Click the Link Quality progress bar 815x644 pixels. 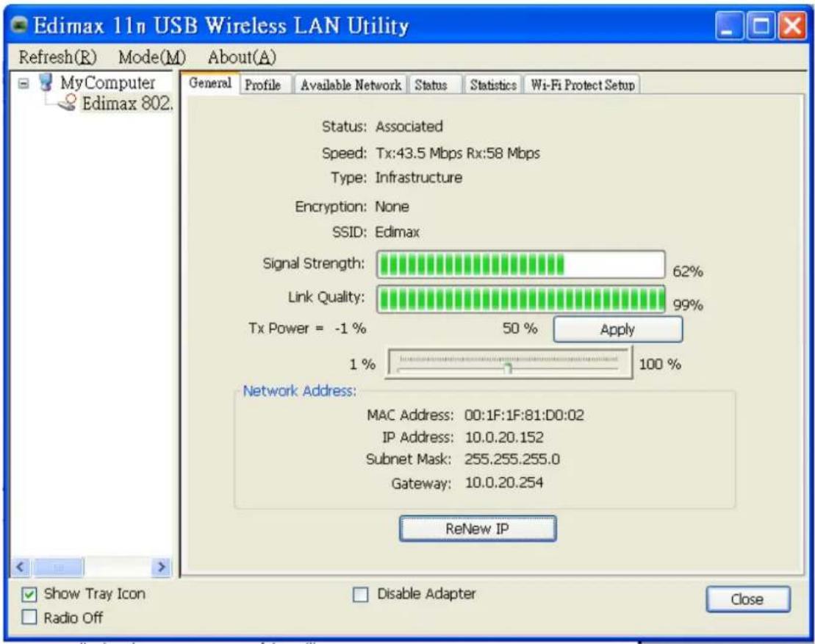click(x=521, y=299)
